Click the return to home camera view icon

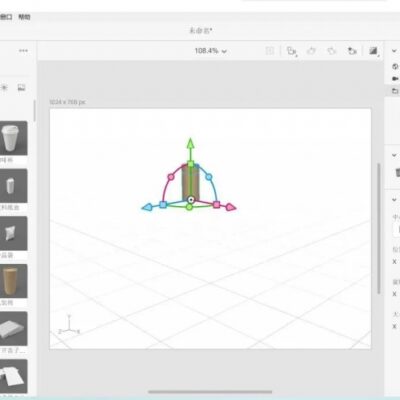coord(352,51)
